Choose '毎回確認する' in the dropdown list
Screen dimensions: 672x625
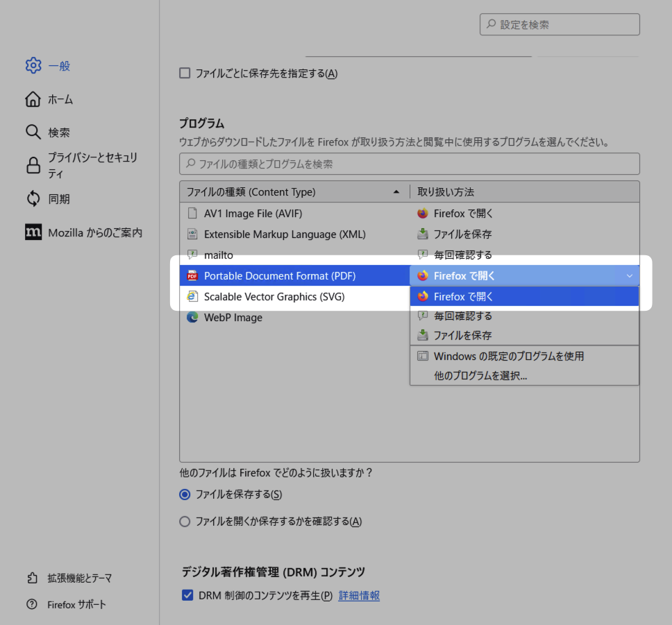click(x=524, y=316)
